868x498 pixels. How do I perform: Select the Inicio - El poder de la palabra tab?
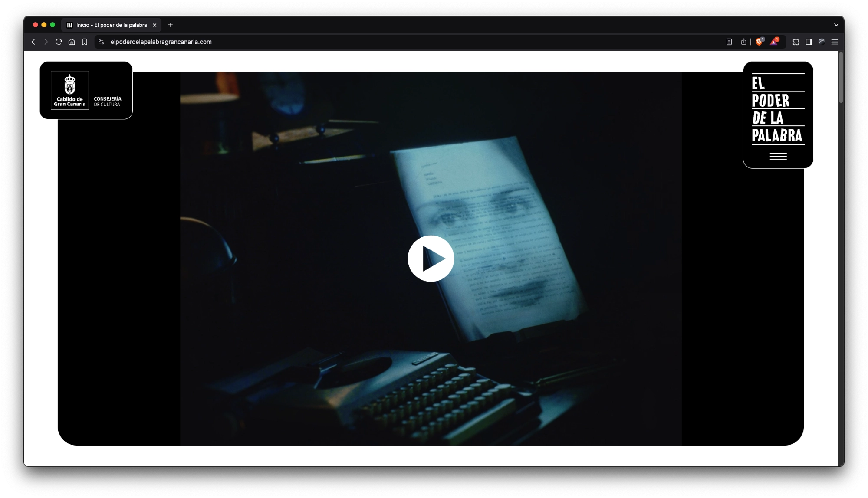tap(112, 25)
